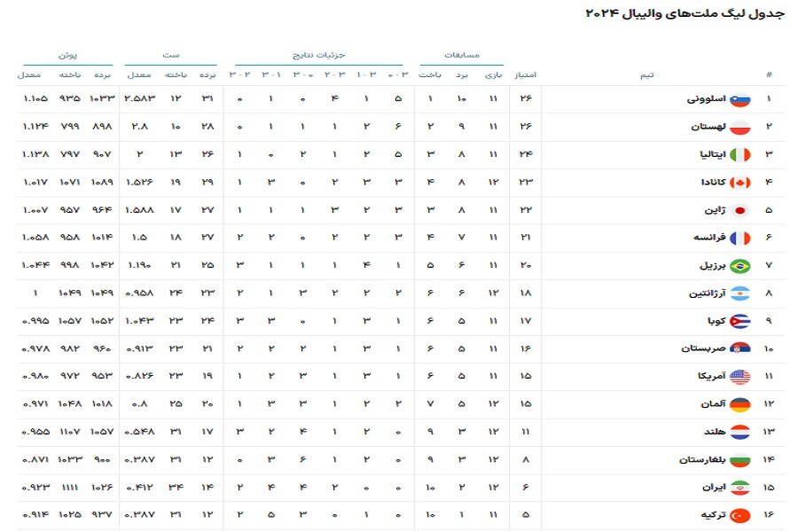Select the Slovenia flag icon
The image size is (798, 532).
739,100
